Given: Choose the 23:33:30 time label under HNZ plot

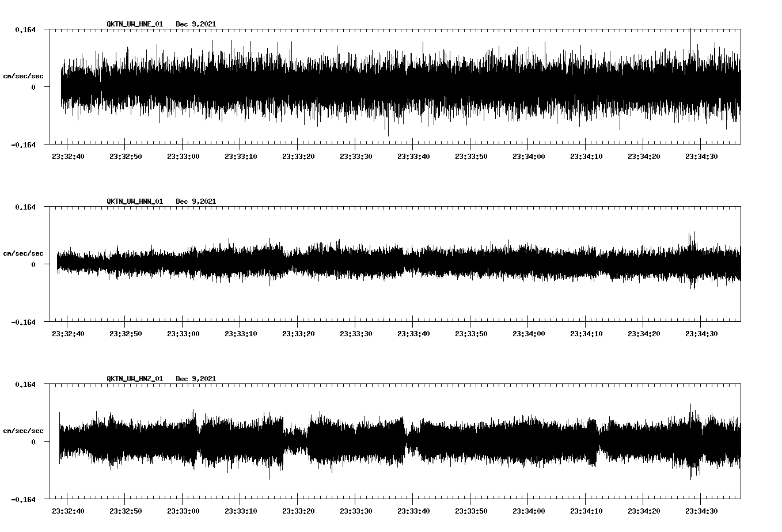Looking at the screenshot, I should coord(356,511).
